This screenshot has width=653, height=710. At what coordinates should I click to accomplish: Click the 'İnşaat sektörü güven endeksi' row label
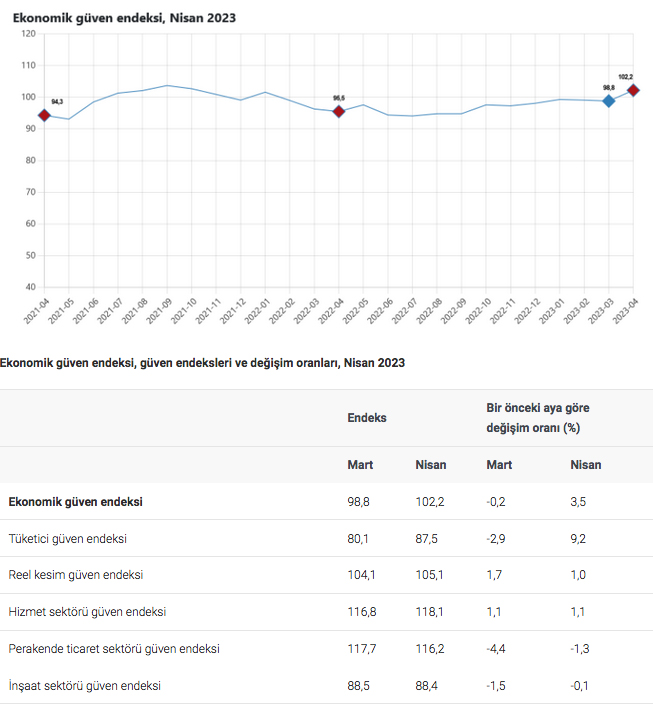[84, 686]
